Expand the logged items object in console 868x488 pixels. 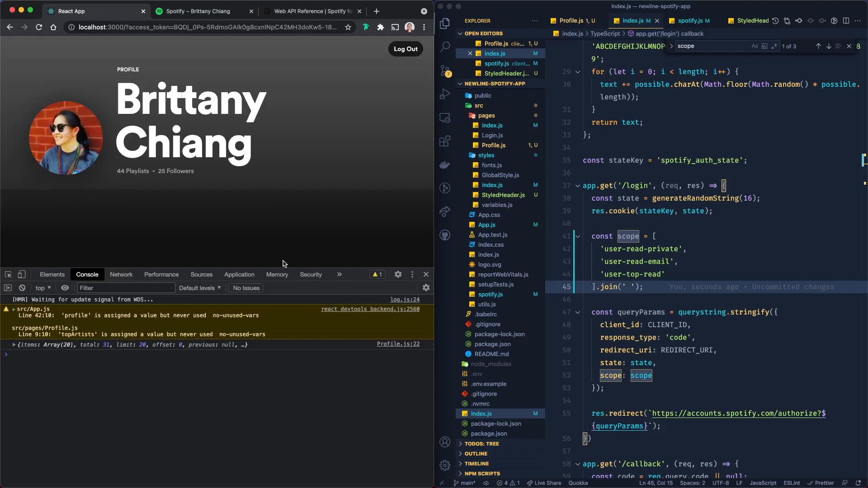(x=14, y=345)
